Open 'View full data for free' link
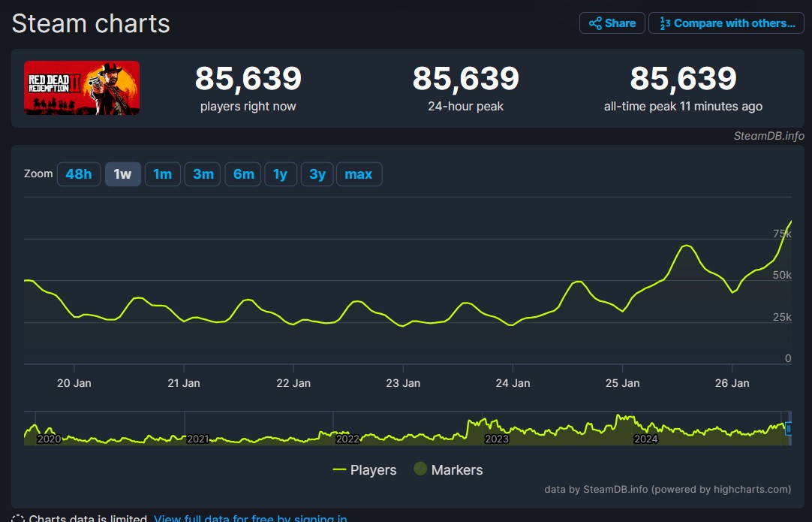The image size is (812, 522). (251, 517)
